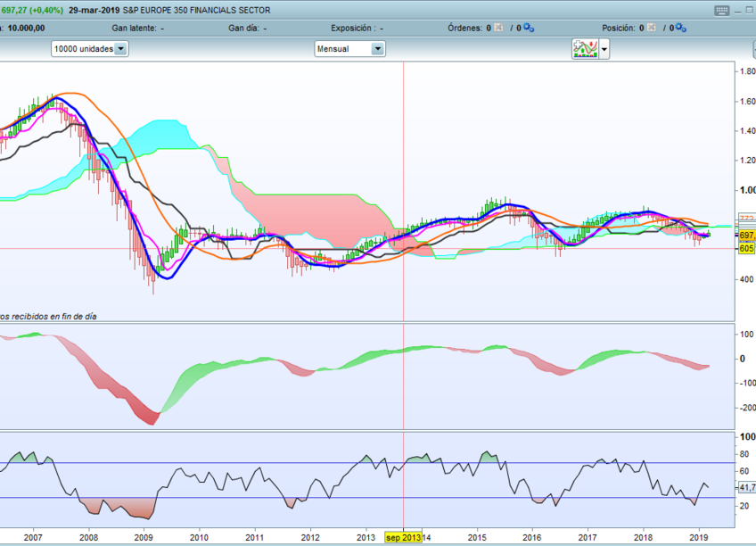756x546 pixels.
Task: Open the on-screen keyboard shortcut icon
Action: click(722, 11)
